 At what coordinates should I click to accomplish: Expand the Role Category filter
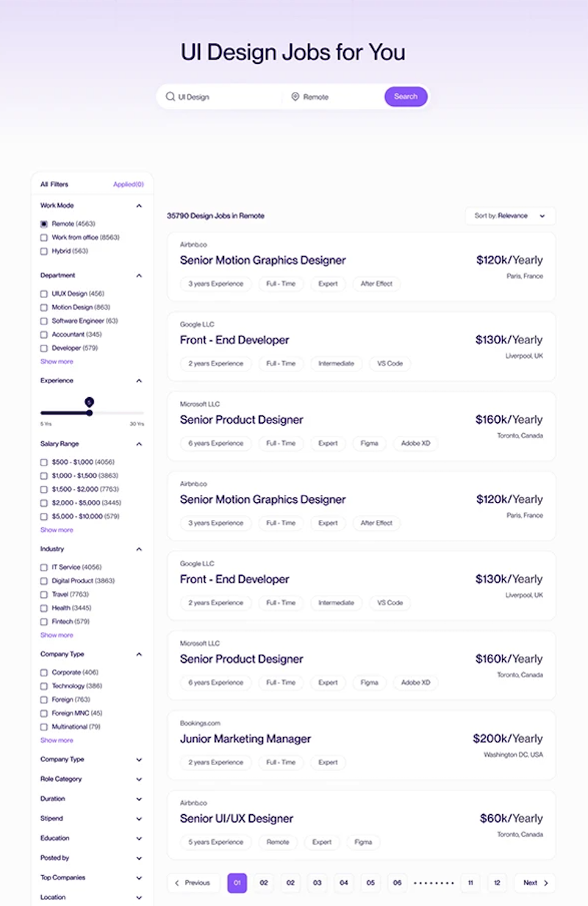(x=139, y=779)
